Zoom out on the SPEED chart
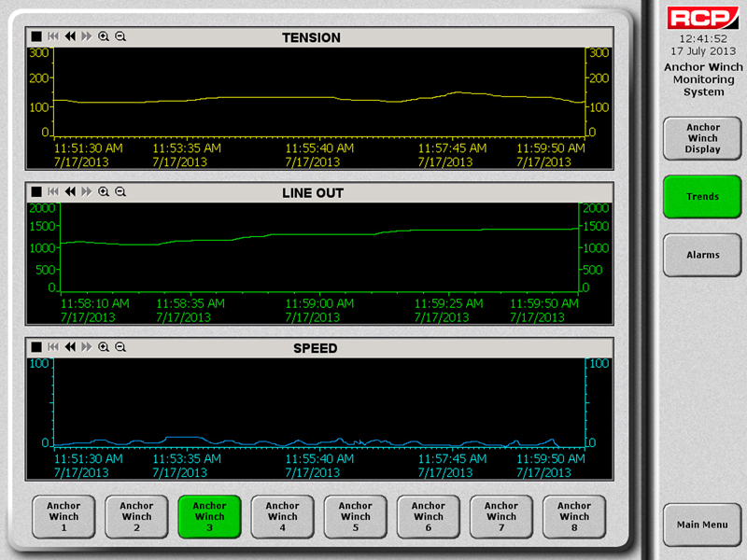 [120, 347]
